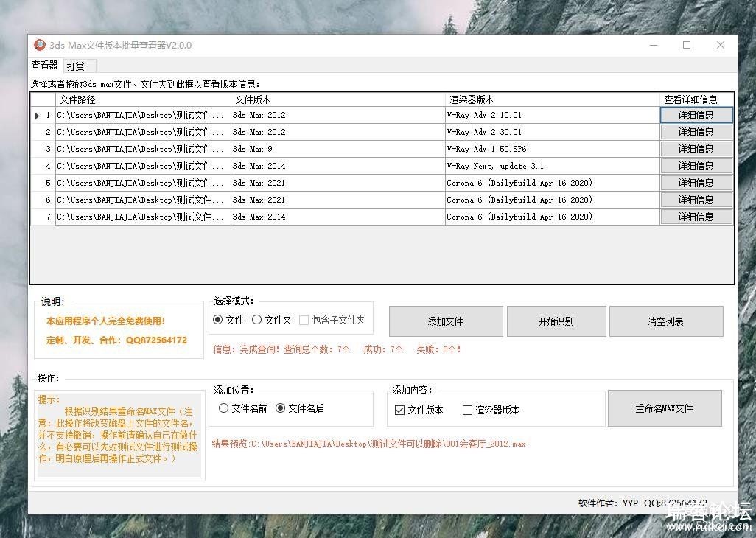Viewport: 756px width, 538px height.
Task: Click the 渲染器版本 column header
Action: coord(552,99)
